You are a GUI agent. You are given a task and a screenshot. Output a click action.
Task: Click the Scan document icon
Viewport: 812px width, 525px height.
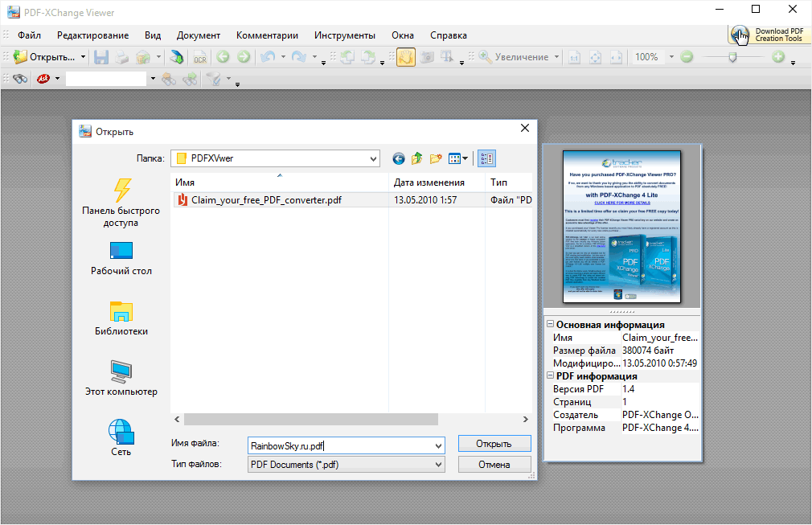click(x=177, y=57)
